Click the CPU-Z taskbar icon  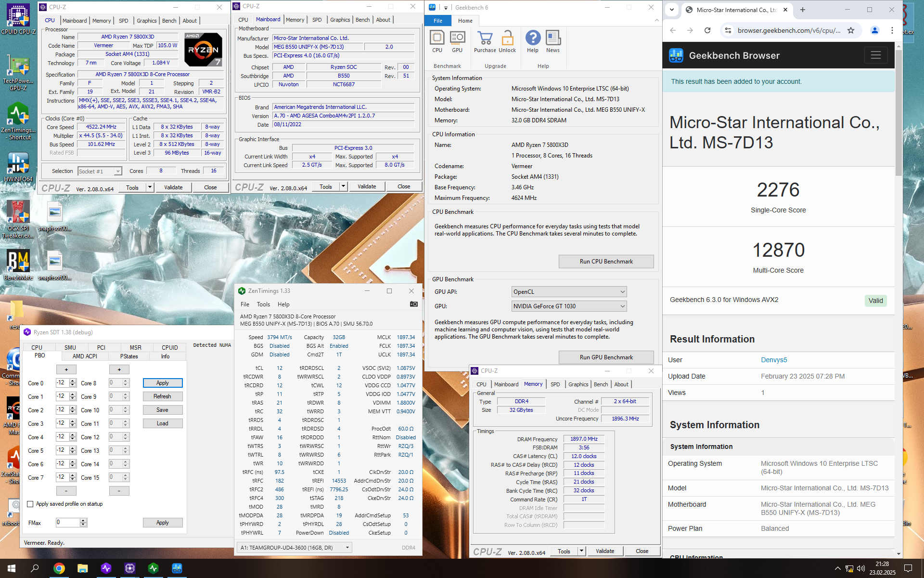click(130, 568)
